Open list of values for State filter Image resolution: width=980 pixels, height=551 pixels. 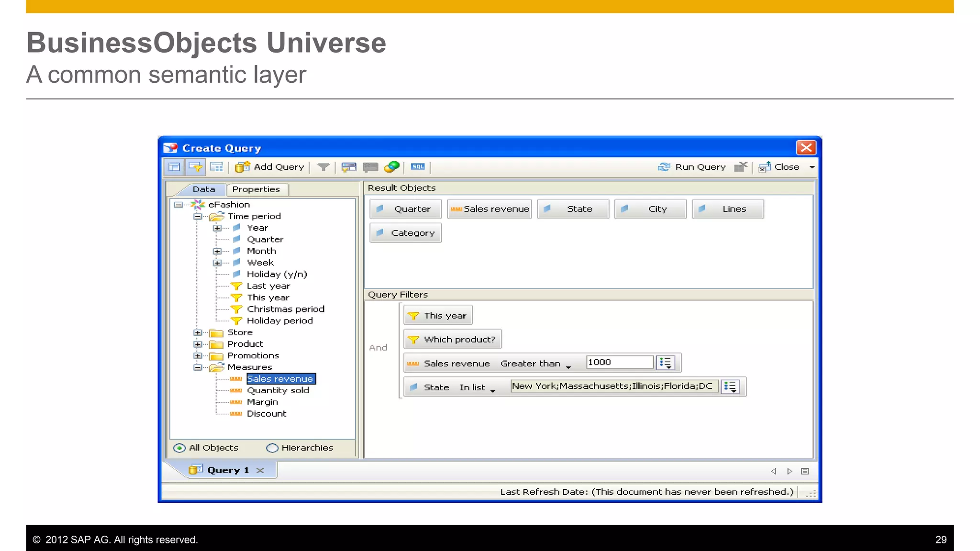pos(730,387)
